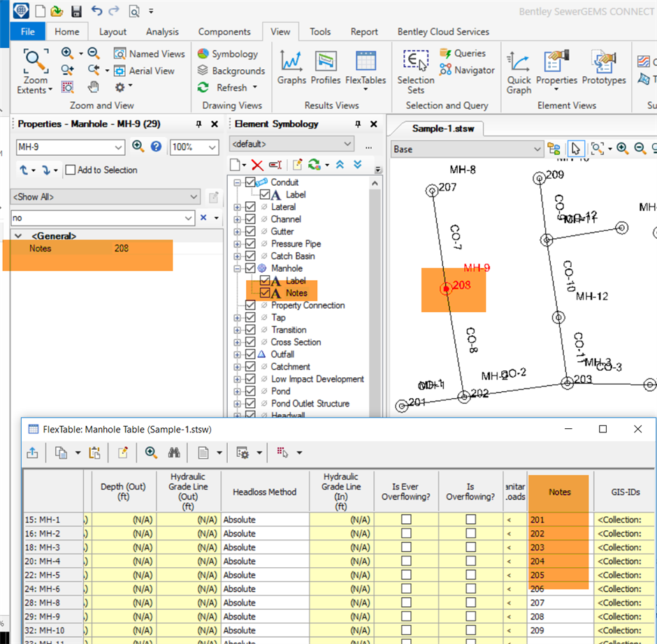Click the Open file icon in the quick access toolbar
657x644 pixels.
[57, 11]
